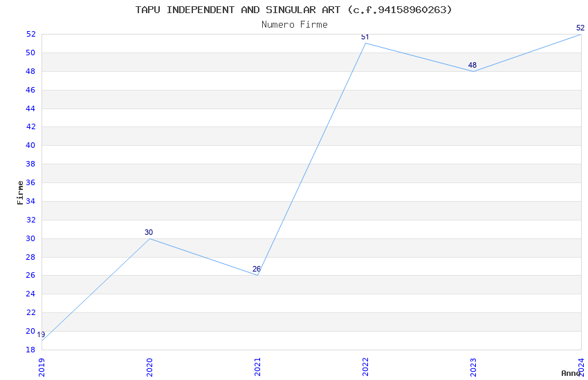
Task: Click the data point labeled 19
Action: coord(41,334)
